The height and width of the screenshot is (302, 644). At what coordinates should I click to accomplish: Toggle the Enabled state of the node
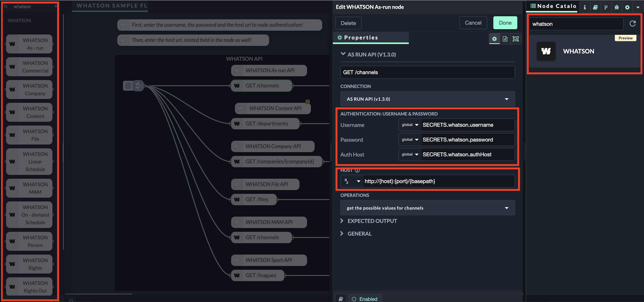coord(365,299)
